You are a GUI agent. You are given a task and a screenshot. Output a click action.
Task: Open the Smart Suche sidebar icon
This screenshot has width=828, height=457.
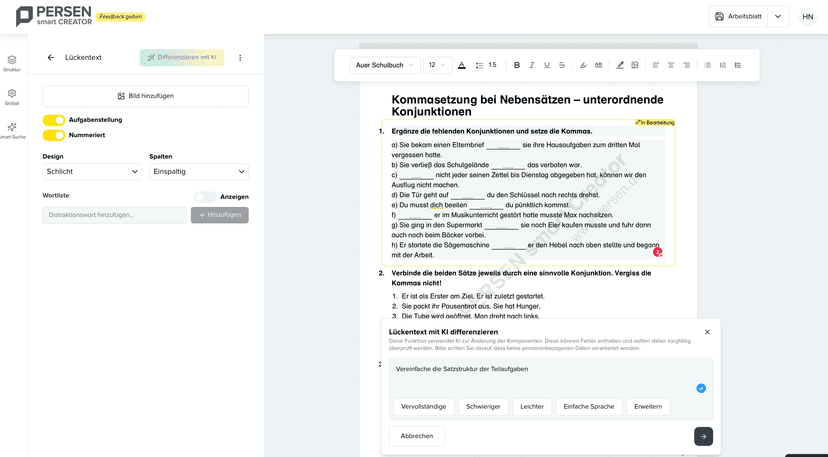point(12,130)
